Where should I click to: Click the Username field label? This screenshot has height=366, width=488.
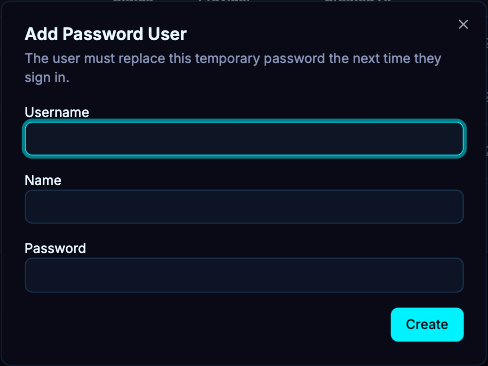[x=57, y=112]
